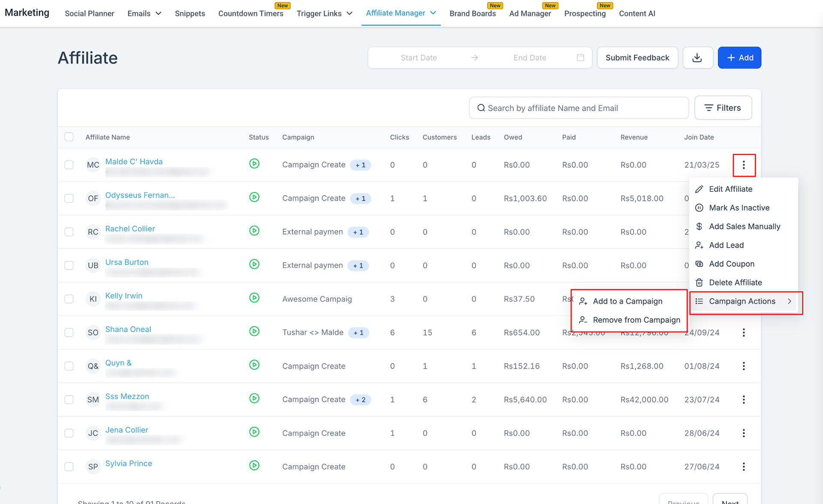Check the box for Ursa Burton
This screenshot has width=823, height=504.
pos(69,265)
